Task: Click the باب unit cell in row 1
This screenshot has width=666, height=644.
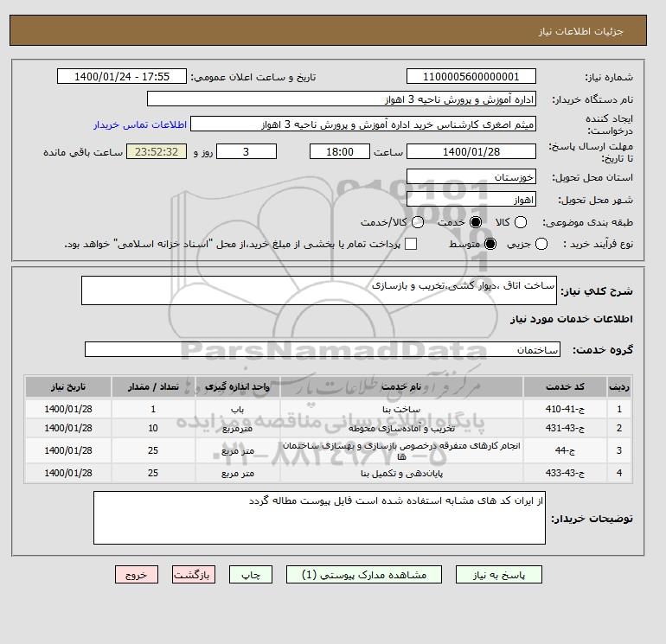Action: pos(238,409)
